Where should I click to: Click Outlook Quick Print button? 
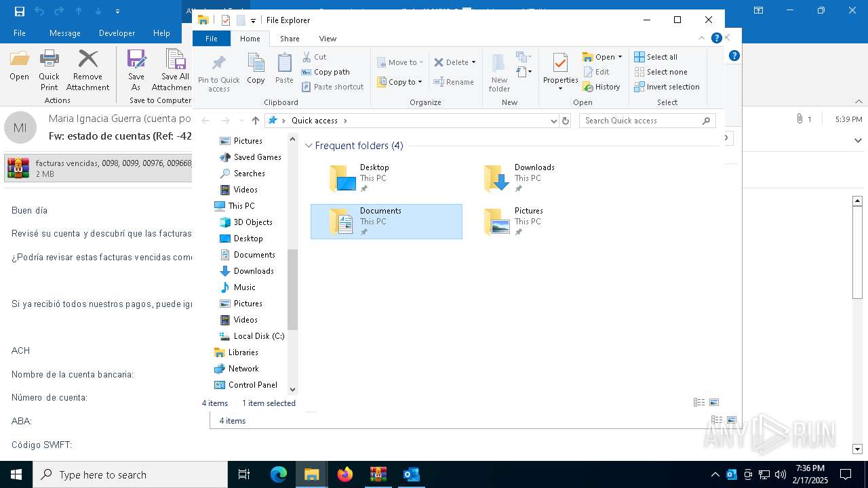coord(49,70)
